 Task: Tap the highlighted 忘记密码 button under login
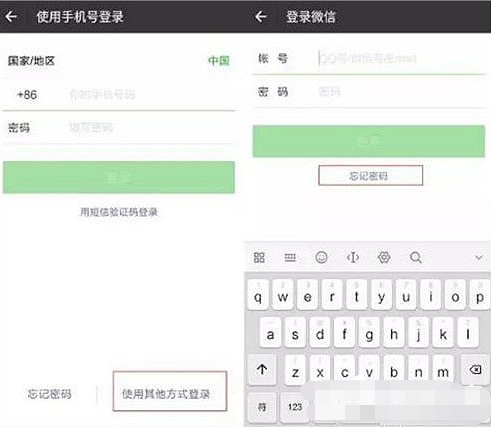coord(371,175)
